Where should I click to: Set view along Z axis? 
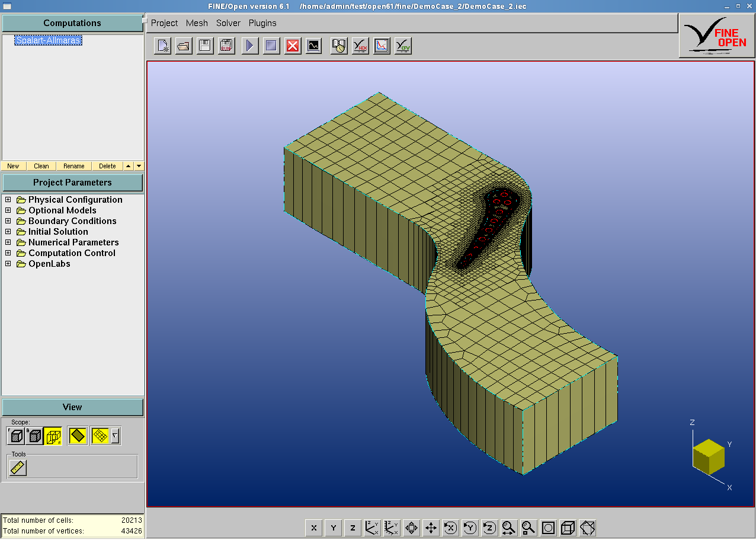[353, 528]
